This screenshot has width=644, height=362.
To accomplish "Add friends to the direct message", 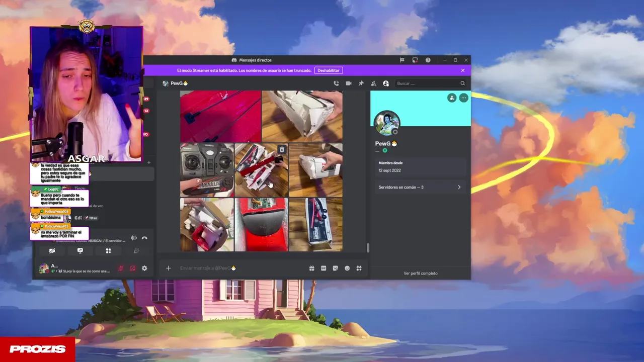I will (x=373, y=83).
